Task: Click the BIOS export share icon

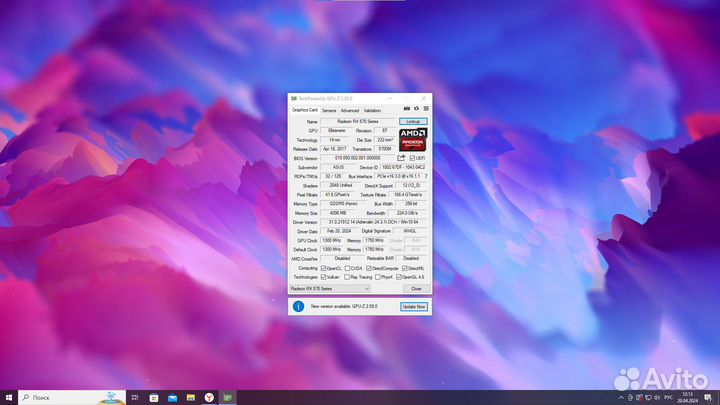Action: click(401, 158)
